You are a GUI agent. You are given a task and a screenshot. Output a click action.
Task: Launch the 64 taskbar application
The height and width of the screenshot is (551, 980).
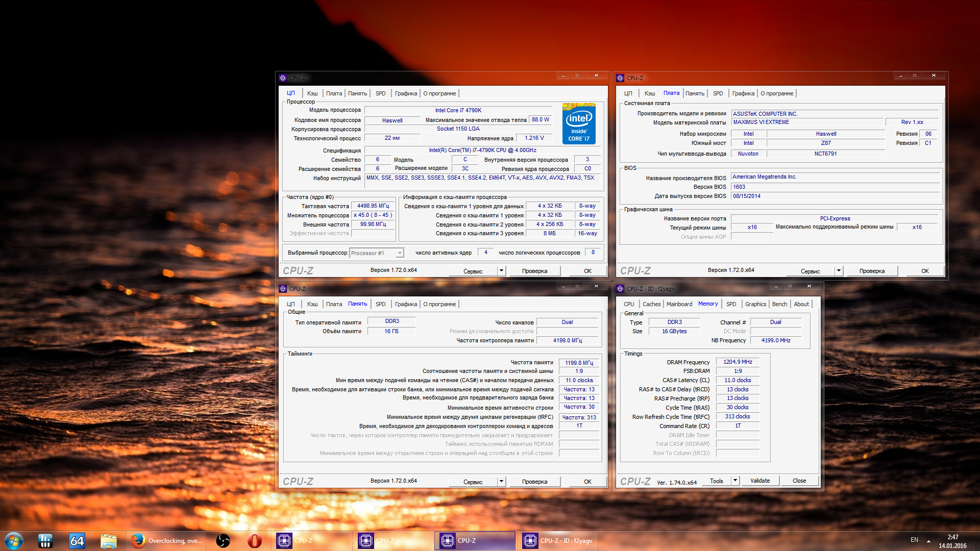[x=77, y=541]
